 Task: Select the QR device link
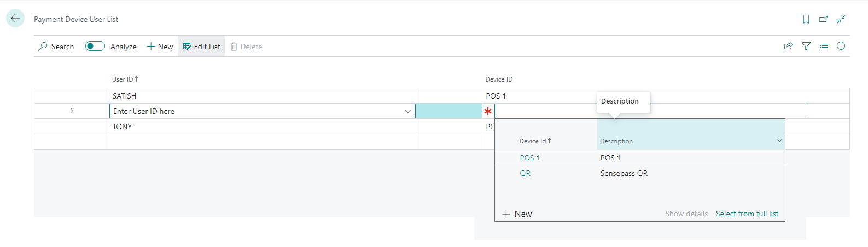click(x=525, y=173)
